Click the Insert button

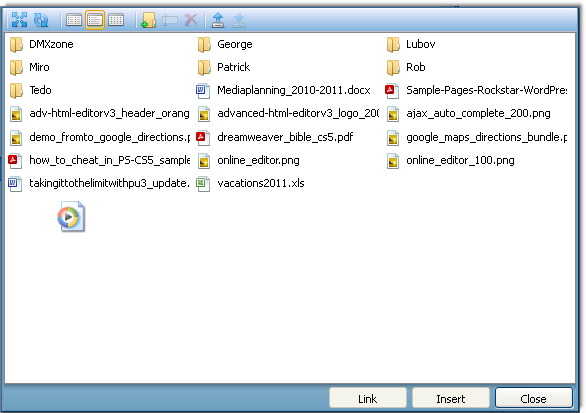tap(451, 398)
